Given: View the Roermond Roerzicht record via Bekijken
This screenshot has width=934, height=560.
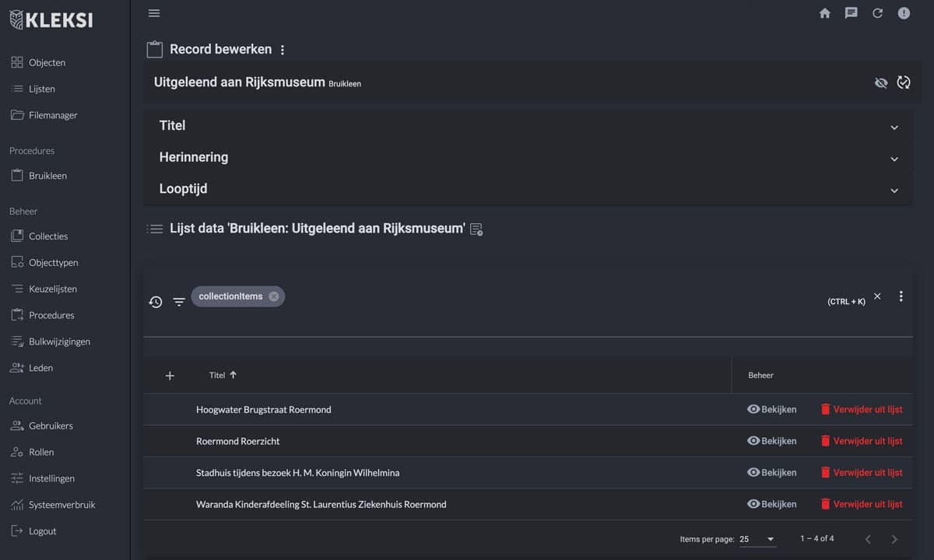Looking at the screenshot, I should click(x=771, y=441).
